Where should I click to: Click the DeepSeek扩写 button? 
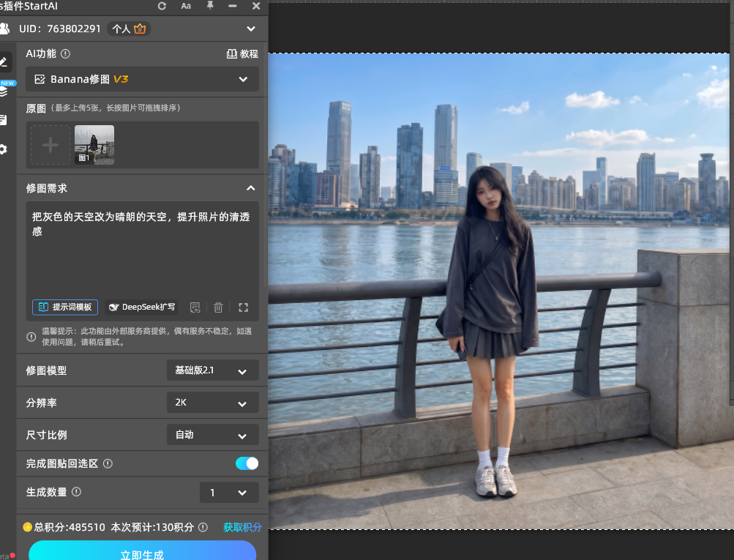141,307
